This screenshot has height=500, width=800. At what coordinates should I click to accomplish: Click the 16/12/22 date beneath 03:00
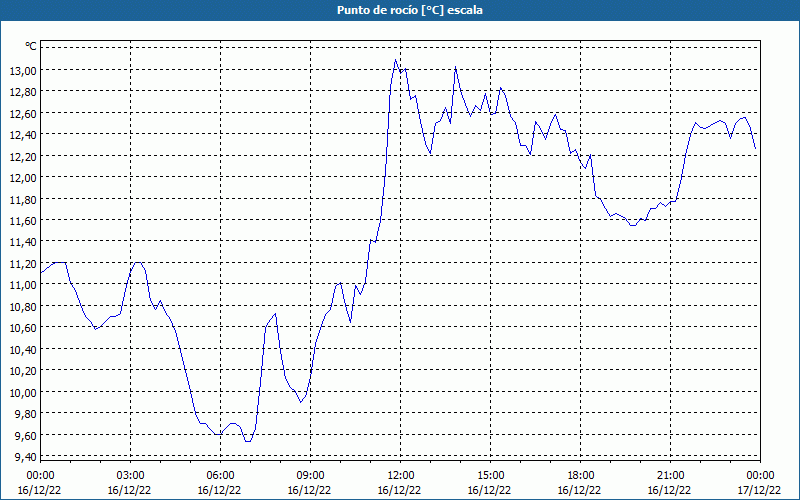pyautogui.click(x=129, y=490)
